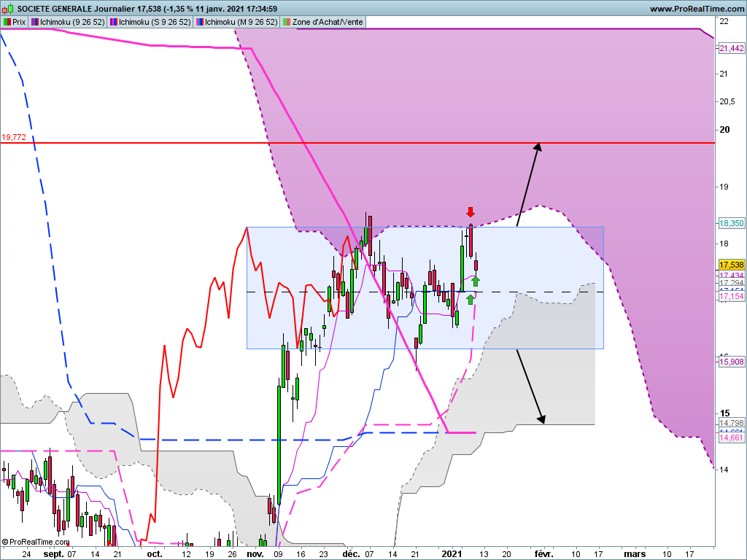Screen dimensions: 747x560
Task: Click the 'sept.' month label on time axis
Action: (53, 554)
